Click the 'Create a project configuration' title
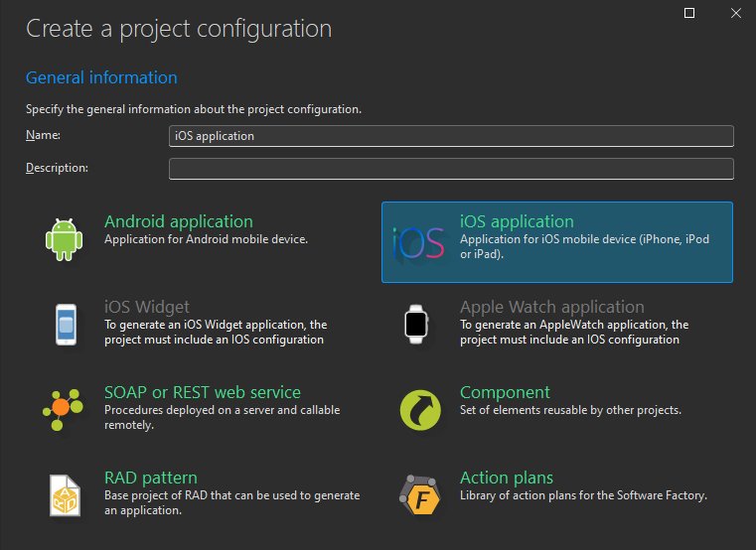Screen dimensions: 756x550 179,29
